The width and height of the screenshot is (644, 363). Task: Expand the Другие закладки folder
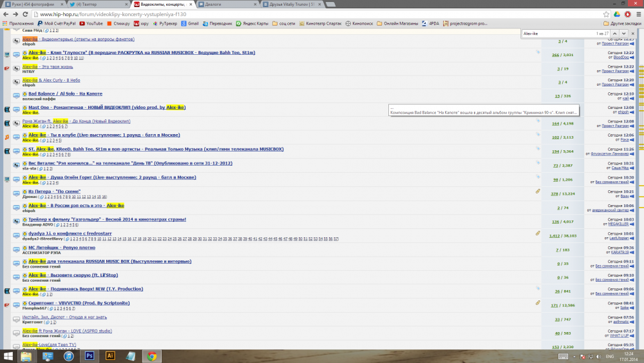click(622, 23)
